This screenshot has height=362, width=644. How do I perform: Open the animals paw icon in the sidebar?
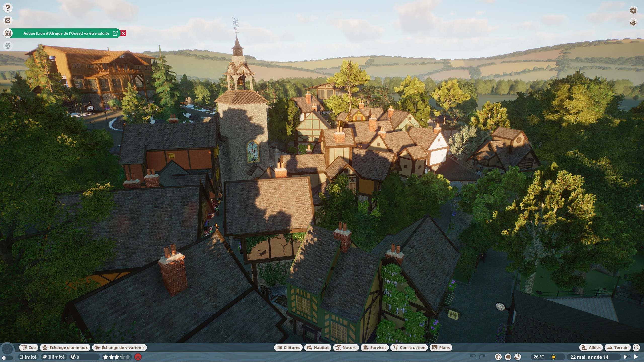(8, 20)
